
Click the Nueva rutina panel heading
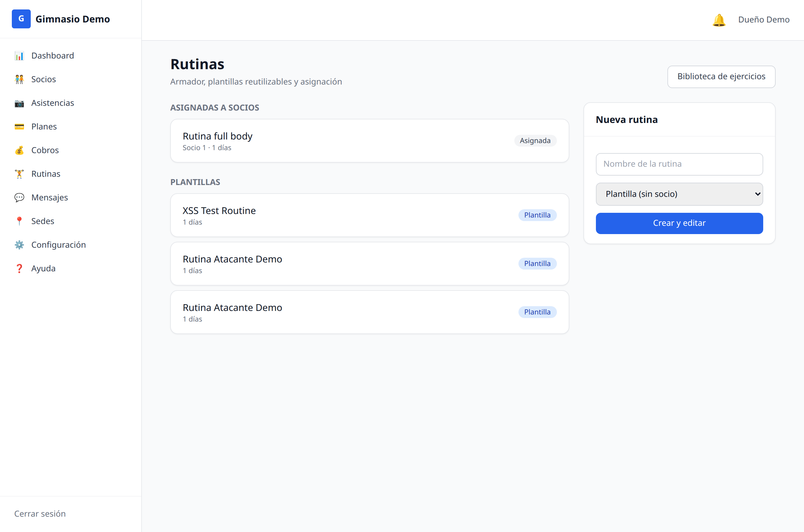coord(627,120)
